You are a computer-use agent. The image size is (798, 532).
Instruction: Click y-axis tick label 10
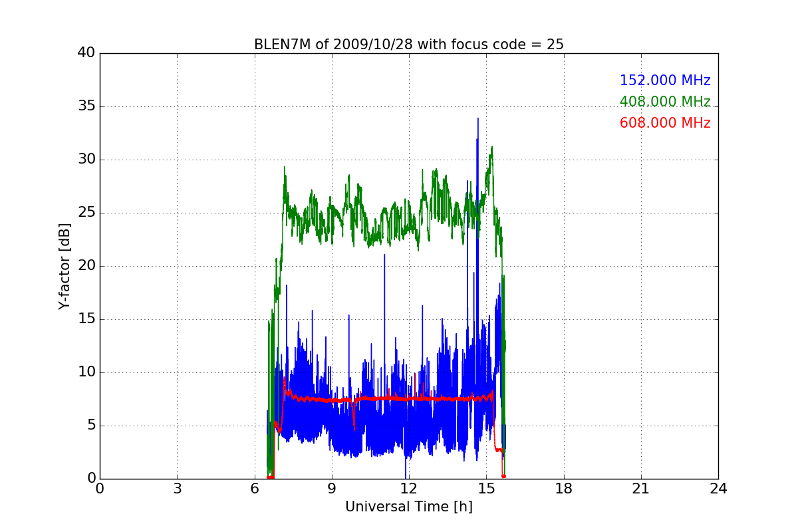(x=86, y=372)
